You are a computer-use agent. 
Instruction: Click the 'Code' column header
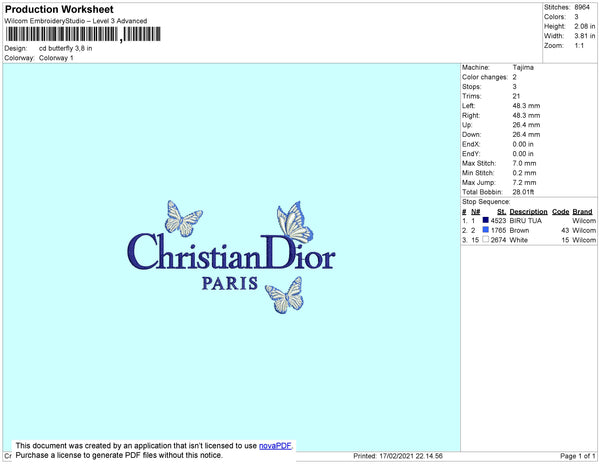click(561, 212)
